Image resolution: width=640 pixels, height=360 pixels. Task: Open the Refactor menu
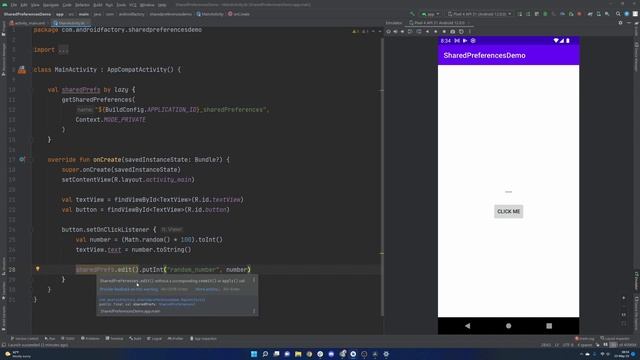pos(82,5)
